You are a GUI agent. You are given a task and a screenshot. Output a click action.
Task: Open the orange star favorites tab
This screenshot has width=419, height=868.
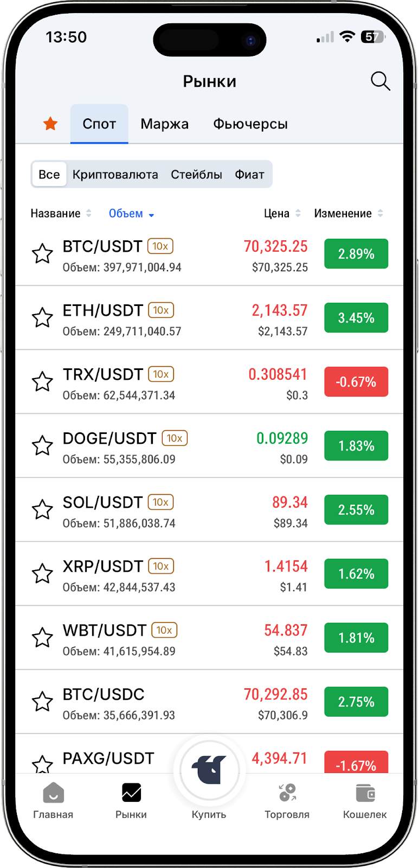tap(50, 124)
